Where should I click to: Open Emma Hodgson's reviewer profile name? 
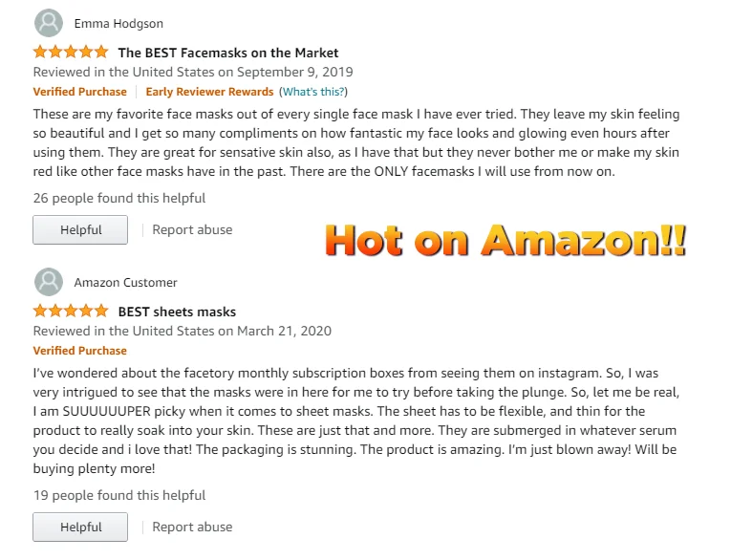coord(118,24)
